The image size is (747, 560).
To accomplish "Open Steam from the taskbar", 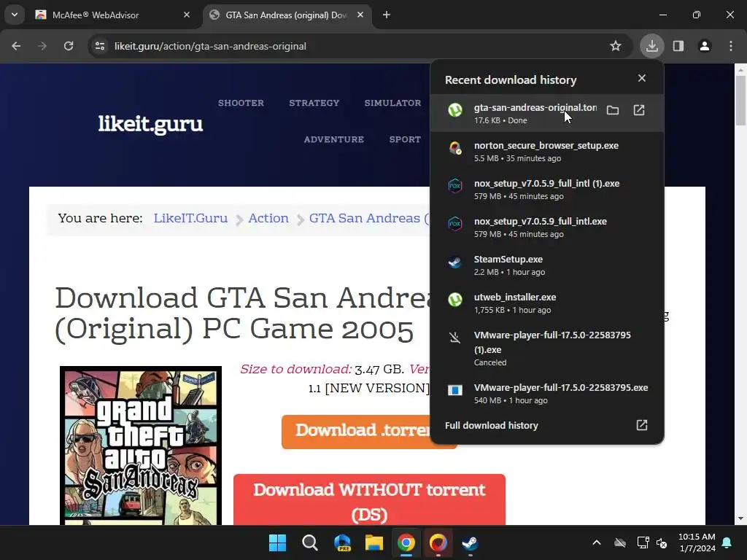I will (x=471, y=542).
